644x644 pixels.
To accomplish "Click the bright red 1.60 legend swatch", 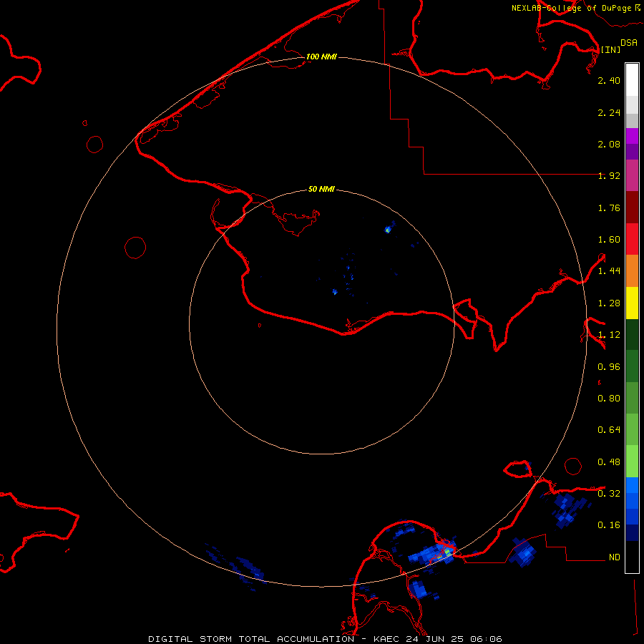I will pos(632,239).
